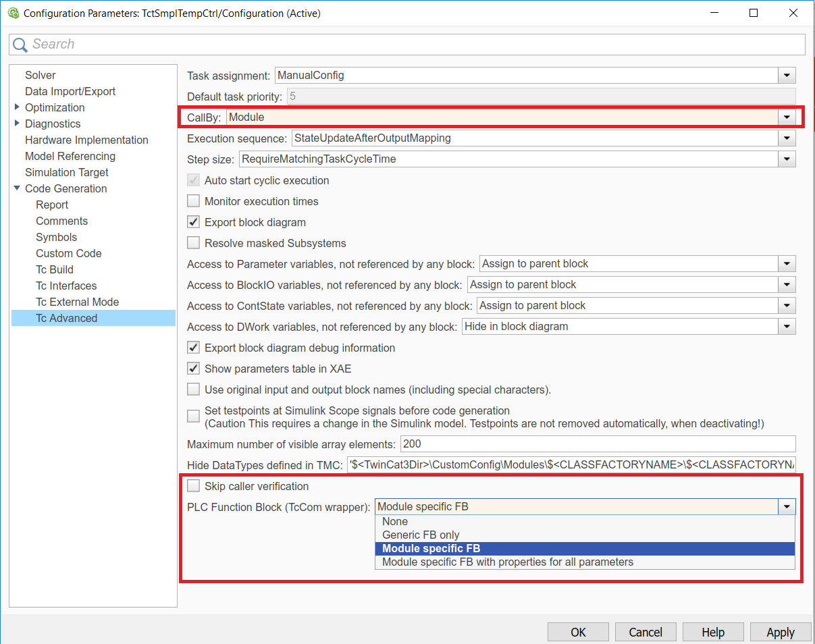Open Access to DWork variables dropdown

pos(787,327)
